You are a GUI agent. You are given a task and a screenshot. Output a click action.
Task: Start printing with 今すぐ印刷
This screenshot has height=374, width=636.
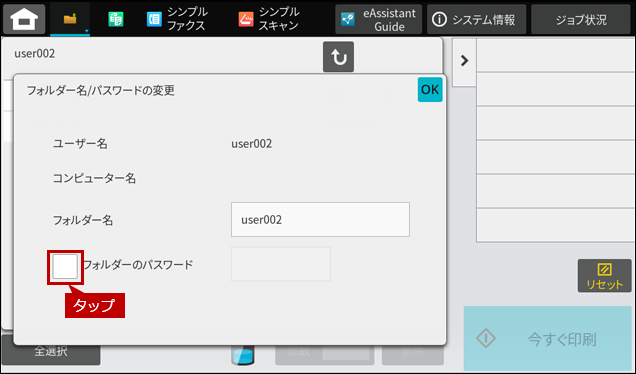[x=548, y=338]
